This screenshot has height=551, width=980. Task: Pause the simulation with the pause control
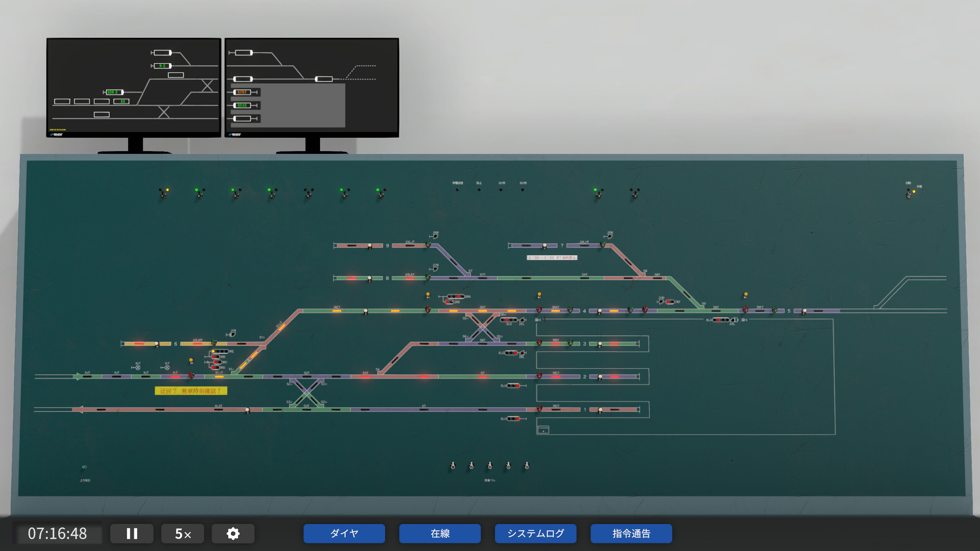pos(131,533)
